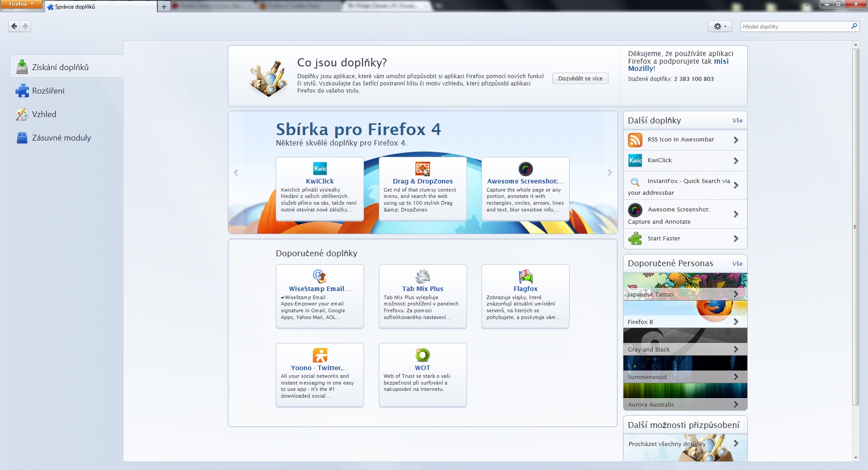
Task: Click the Tab Mix Plus icon
Action: pos(423,276)
